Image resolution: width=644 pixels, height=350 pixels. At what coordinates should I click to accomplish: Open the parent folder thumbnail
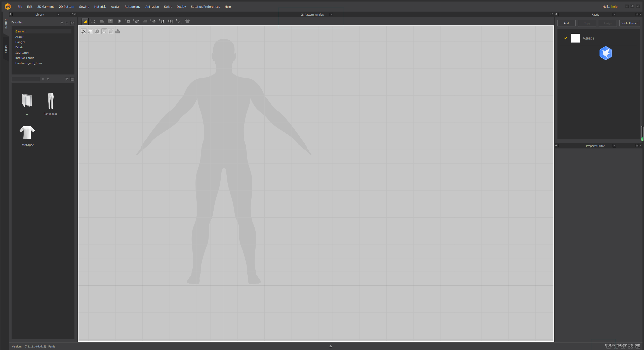click(27, 101)
